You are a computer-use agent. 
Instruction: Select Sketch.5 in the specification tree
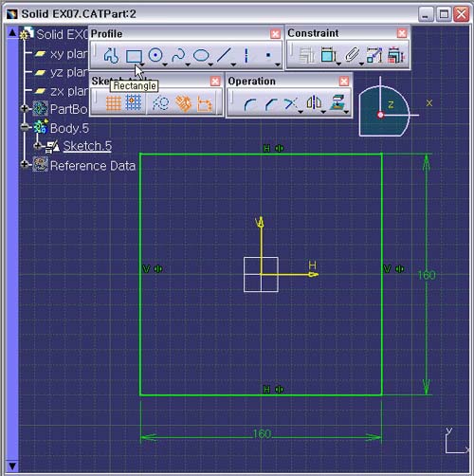[x=87, y=146]
